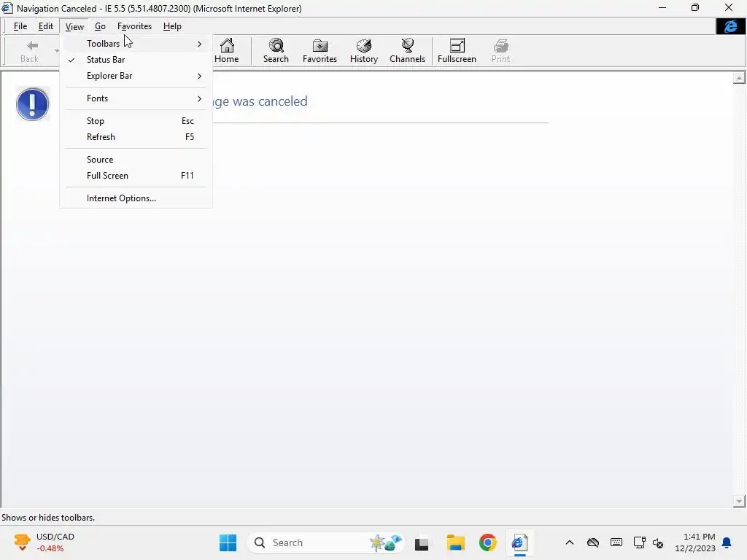Choose Stop from the View menu
This screenshot has width=747, height=560.
[x=136, y=121]
